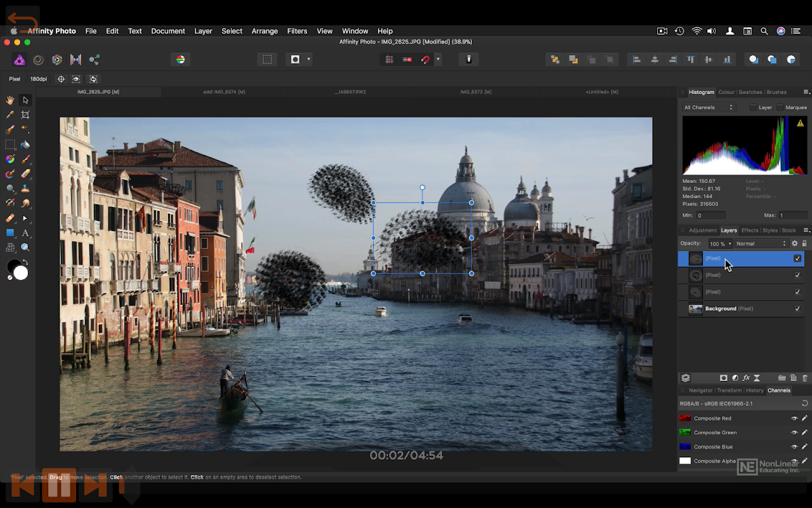Switch to the History tab
This screenshot has width=812, height=508.
pyautogui.click(x=754, y=391)
